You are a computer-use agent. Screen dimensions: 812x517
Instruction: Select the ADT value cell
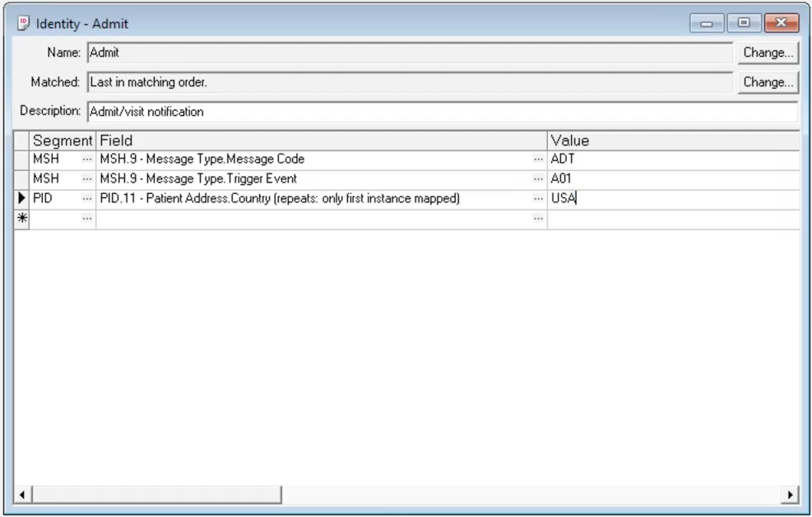[x=673, y=159]
